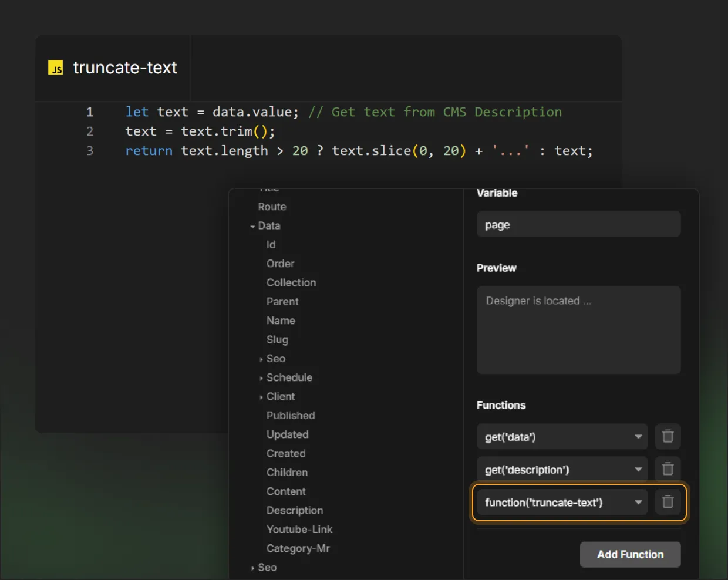728x580 pixels.
Task: Open the get('description') dropdown
Action: pyautogui.click(x=562, y=469)
